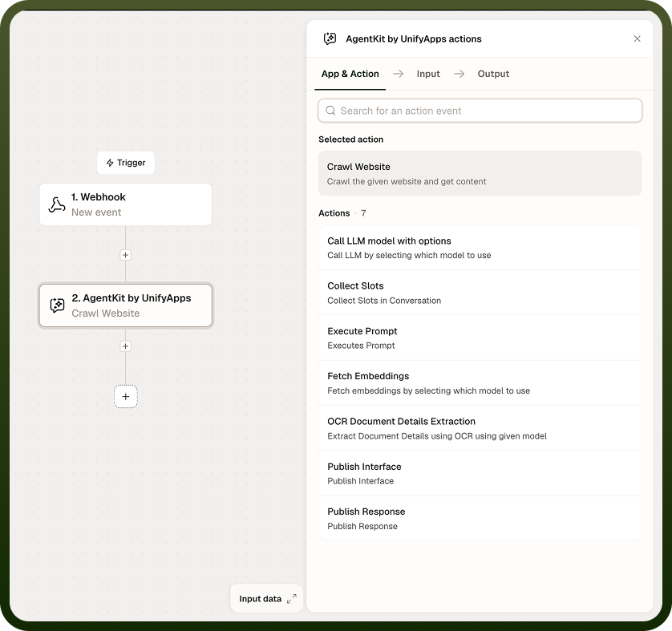This screenshot has height=631, width=672.
Task: Add step between Webhook and AgentKit
Action: click(125, 255)
